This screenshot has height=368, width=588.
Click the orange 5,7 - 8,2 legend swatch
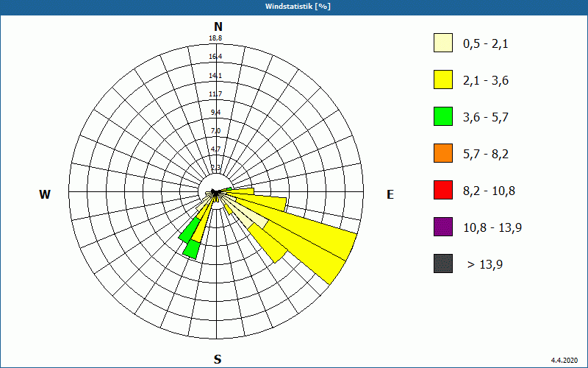click(443, 153)
